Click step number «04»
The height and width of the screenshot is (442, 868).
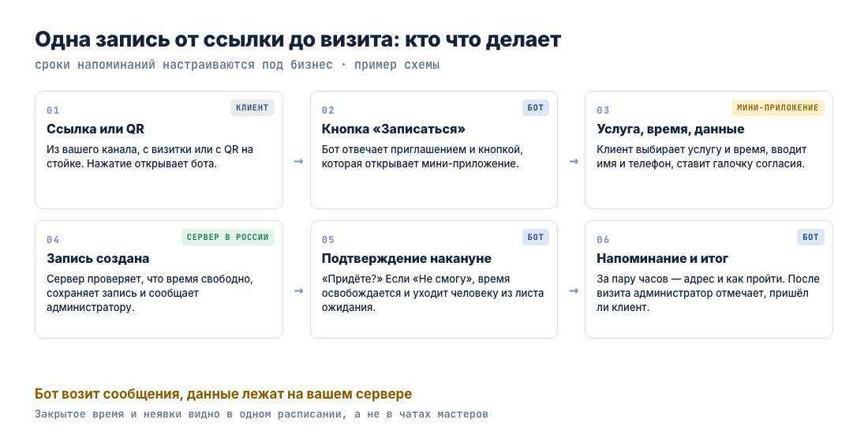(53, 240)
